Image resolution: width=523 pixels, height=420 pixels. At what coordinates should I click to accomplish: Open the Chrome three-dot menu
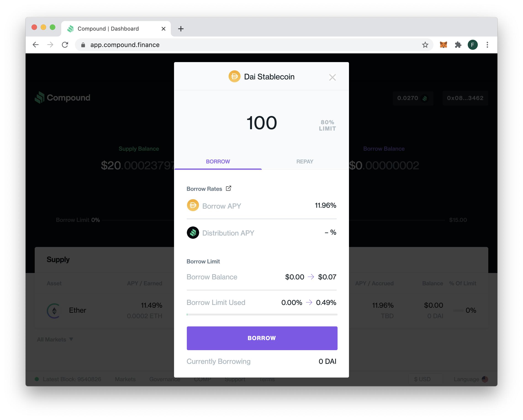pos(487,45)
